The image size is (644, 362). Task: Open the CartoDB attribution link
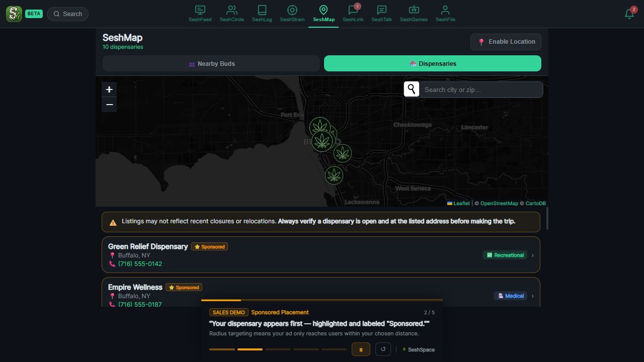535,203
